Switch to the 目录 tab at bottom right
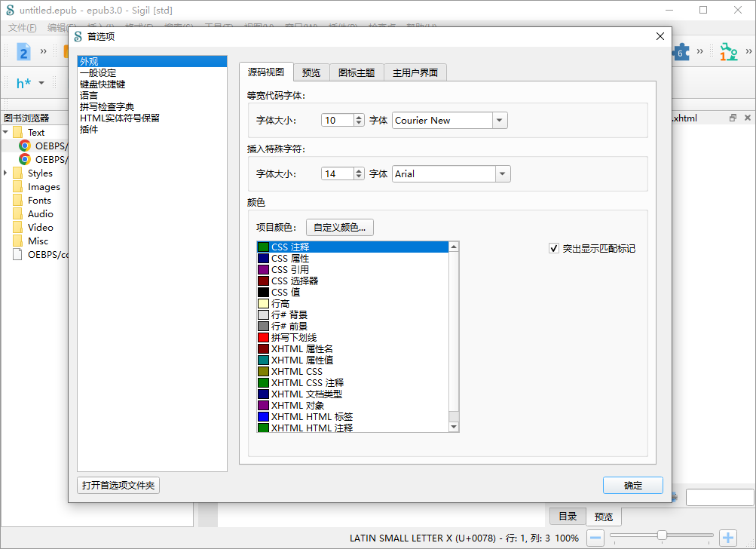 click(568, 517)
